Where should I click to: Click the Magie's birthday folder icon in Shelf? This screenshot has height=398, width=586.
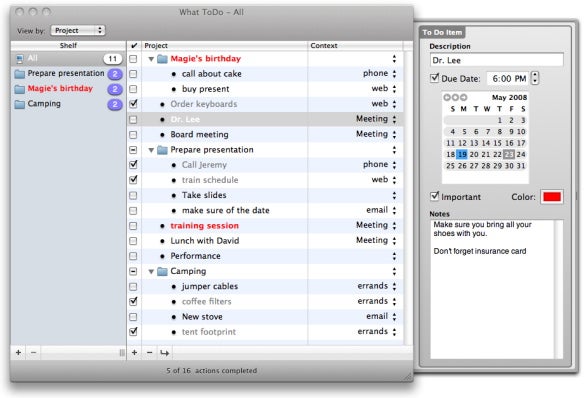pos(20,89)
